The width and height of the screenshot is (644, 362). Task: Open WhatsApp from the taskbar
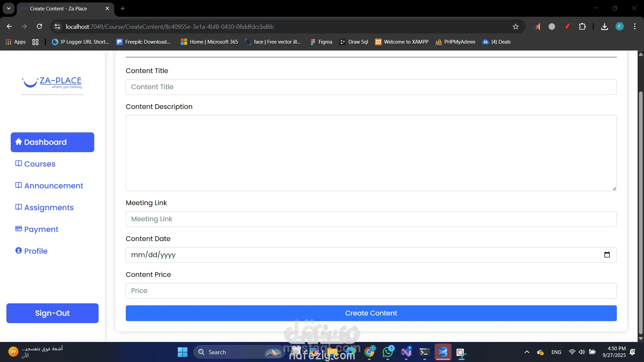click(388, 352)
